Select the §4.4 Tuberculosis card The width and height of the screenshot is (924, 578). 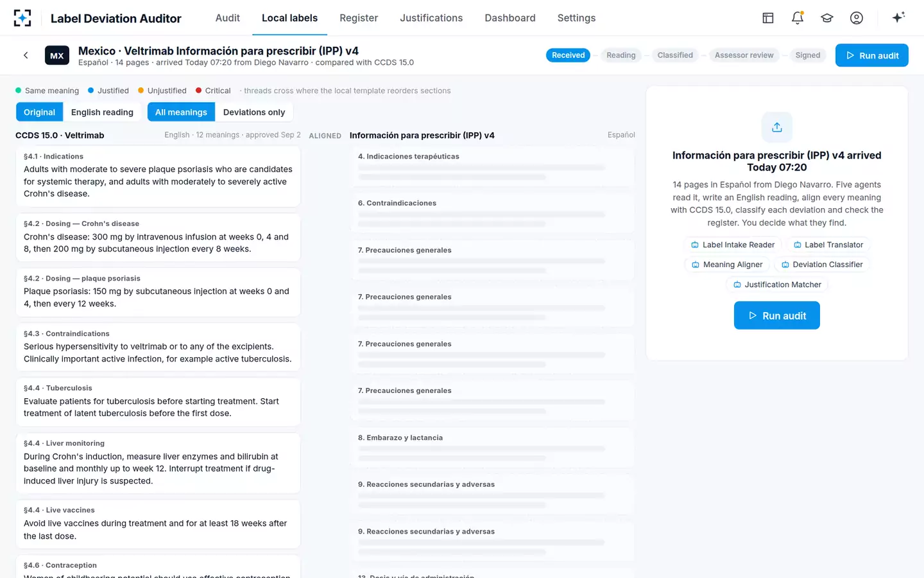(x=158, y=402)
